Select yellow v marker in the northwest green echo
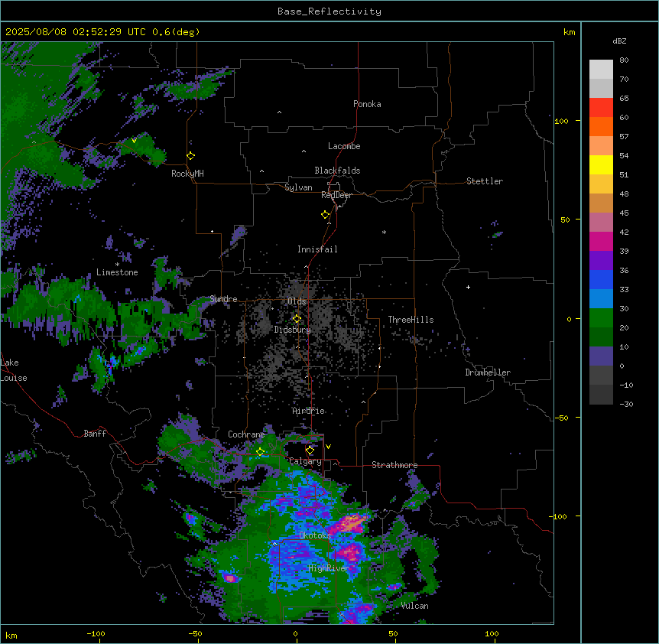This screenshot has height=644, width=659. 134,141
